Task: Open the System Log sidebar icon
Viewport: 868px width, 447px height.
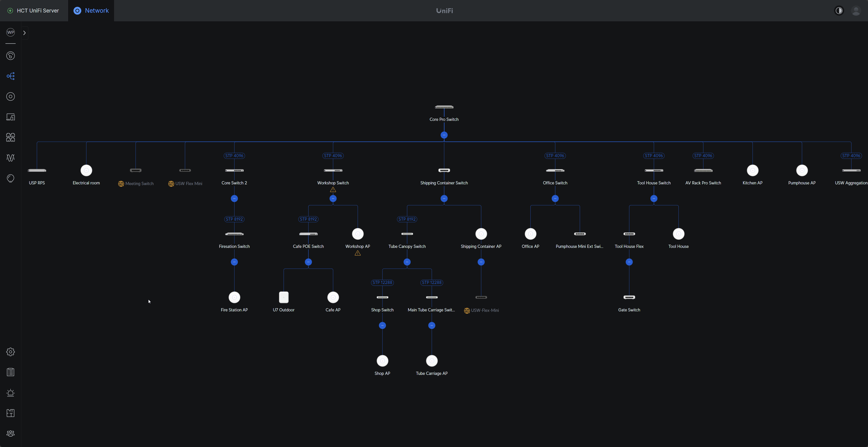Action: (x=10, y=372)
